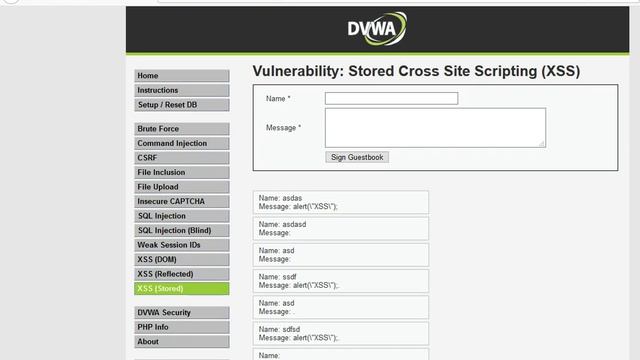This screenshot has width=640, height=360.
Task: Open Weak Session IDs page
Action: point(182,245)
